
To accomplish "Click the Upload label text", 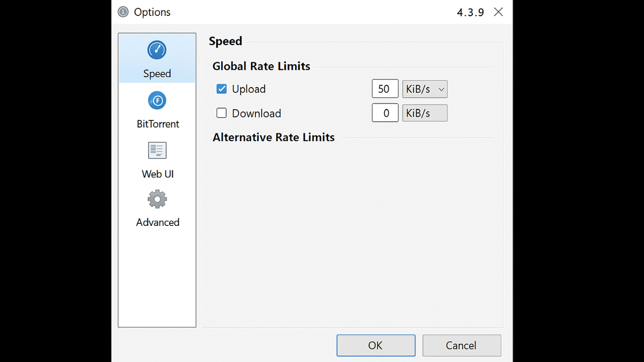I will click(249, 89).
